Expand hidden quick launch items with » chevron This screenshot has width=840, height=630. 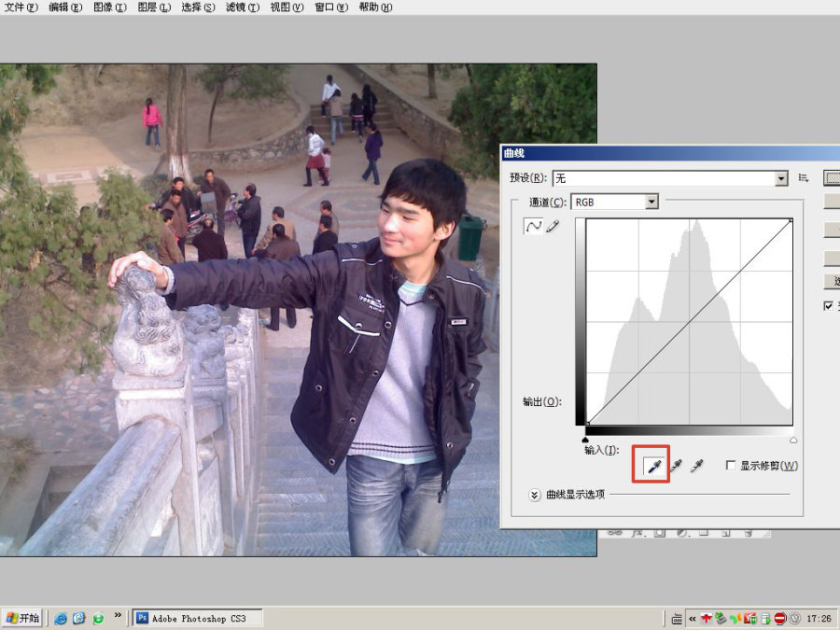click(x=118, y=614)
